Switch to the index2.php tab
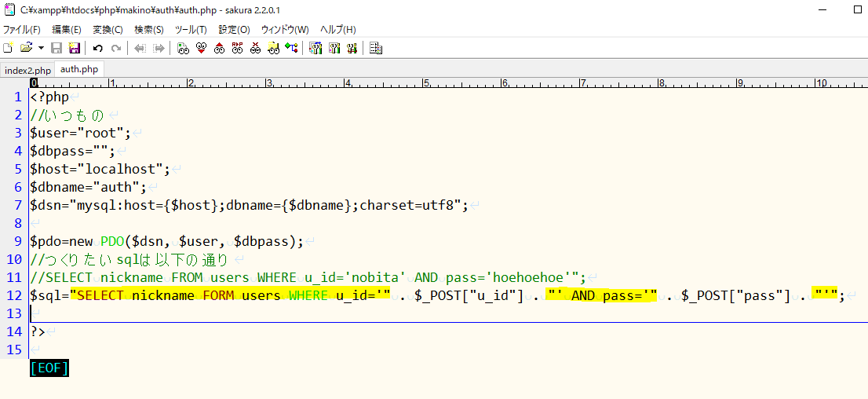This screenshot has width=868, height=399. tap(27, 71)
